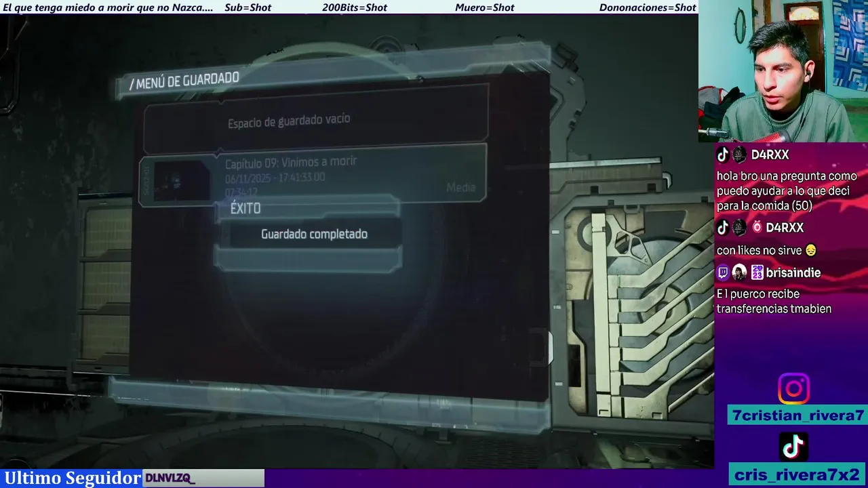
Task: Select the 'Capítulo 09: Vinimos a morir' save
Action: (x=313, y=176)
